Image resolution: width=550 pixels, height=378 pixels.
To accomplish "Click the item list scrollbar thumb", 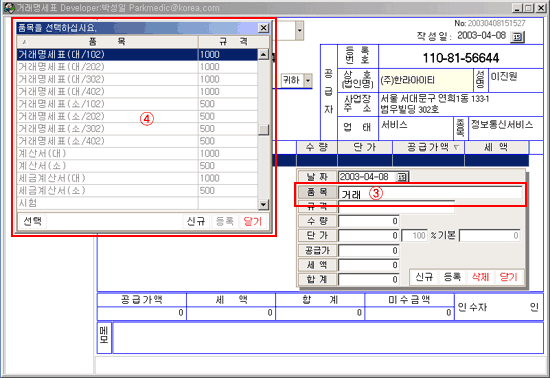I will tap(263, 130).
